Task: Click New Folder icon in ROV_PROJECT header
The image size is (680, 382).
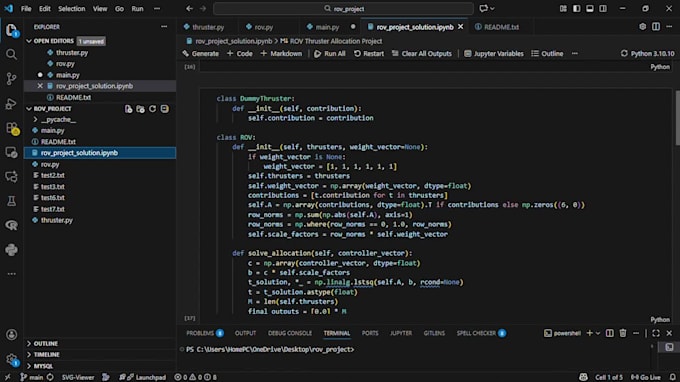Action: pyautogui.click(x=141, y=109)
